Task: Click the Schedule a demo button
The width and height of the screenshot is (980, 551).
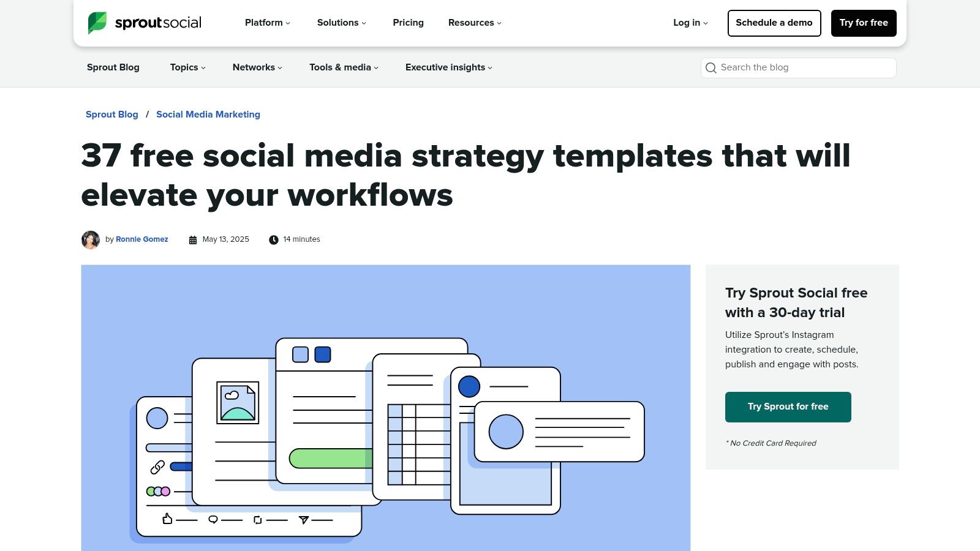Action: (774, 23)
